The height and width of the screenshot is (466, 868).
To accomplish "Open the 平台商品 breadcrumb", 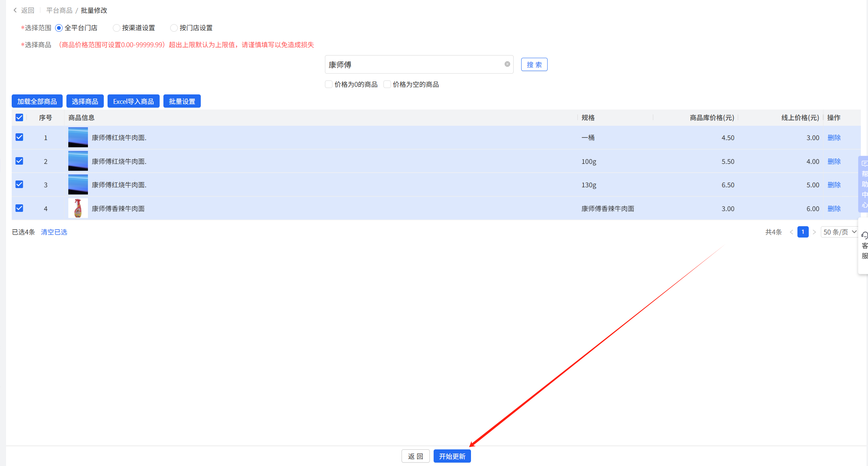I will pos(59,10).
